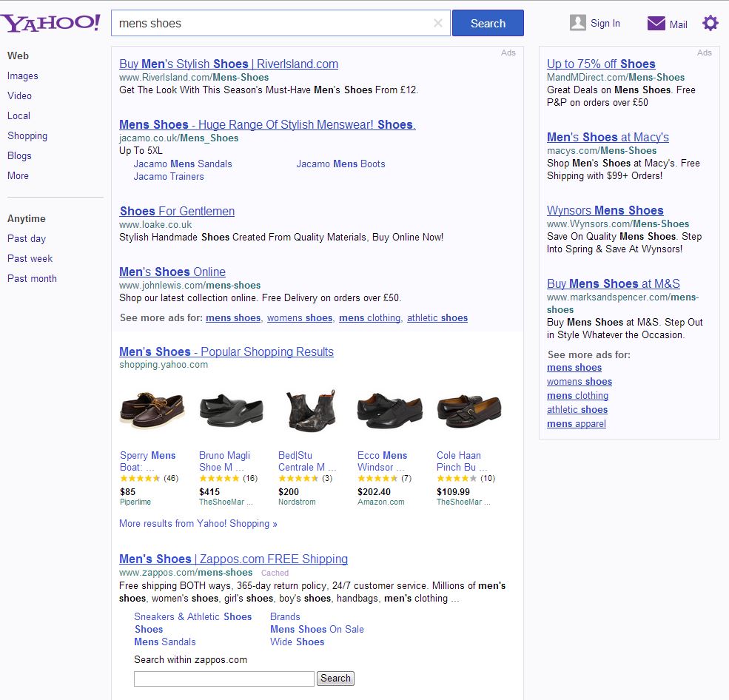The image size is (729, 700).
Task: Expand the More search categories option
Action: click(x=19, y=175)
